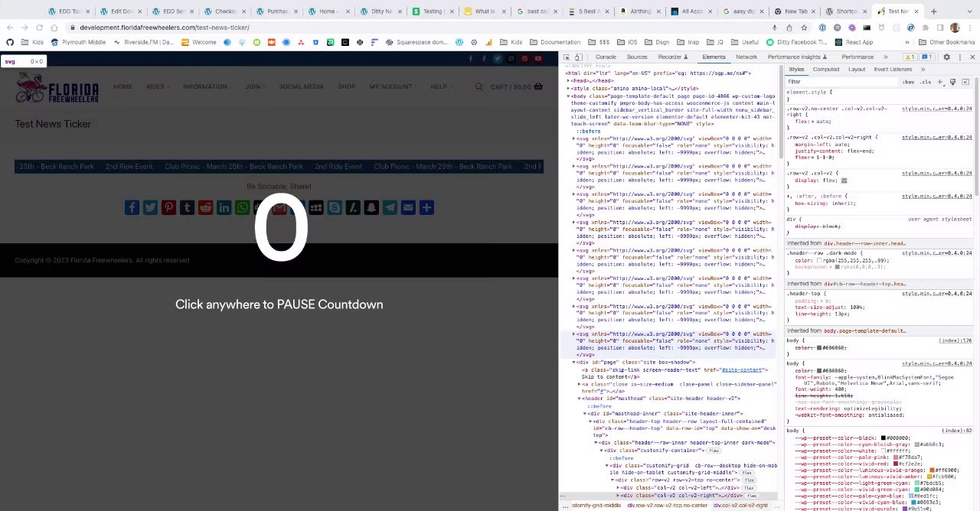The image size is (980, 511).
Task: Open the INFORMATION menu dropdown
Action: 207,86
